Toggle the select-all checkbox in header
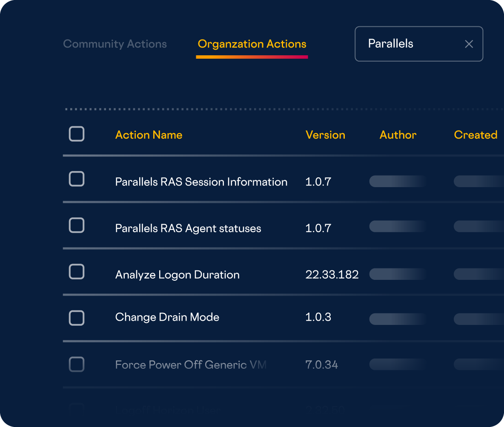This screenshot has height=427, width=504. pos(77,134)
